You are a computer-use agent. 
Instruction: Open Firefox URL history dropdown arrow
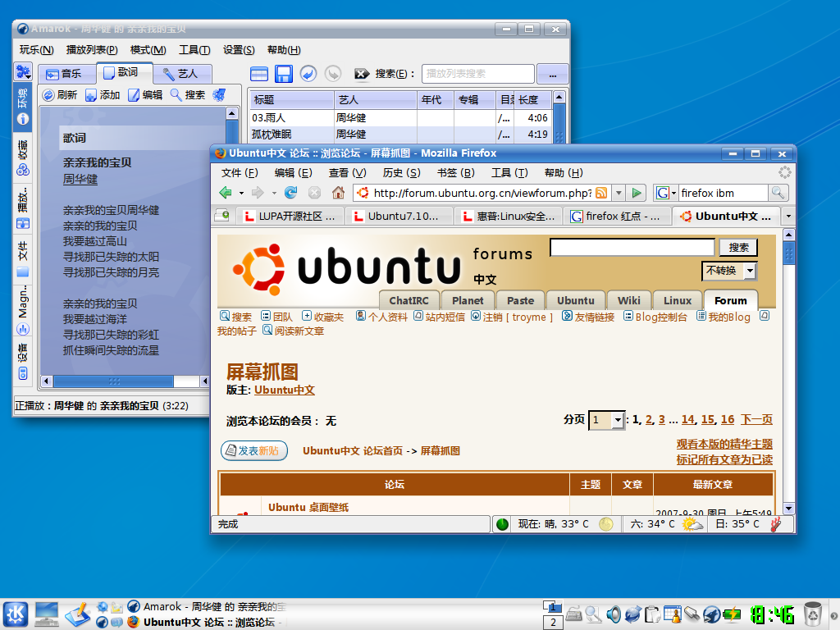click(x=619, y=193)
